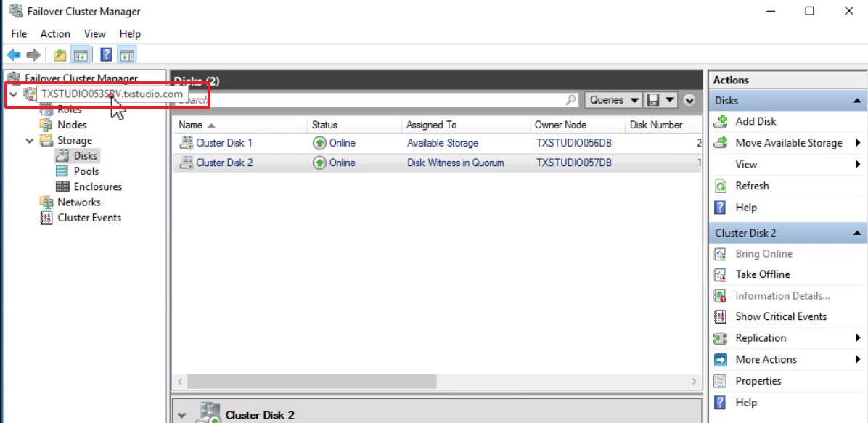This screenshot has height=423, width=868.
Task: Click the green Online status icon for Cluster Disk 1
Action: pyautogui.click(x=319, y=143)
